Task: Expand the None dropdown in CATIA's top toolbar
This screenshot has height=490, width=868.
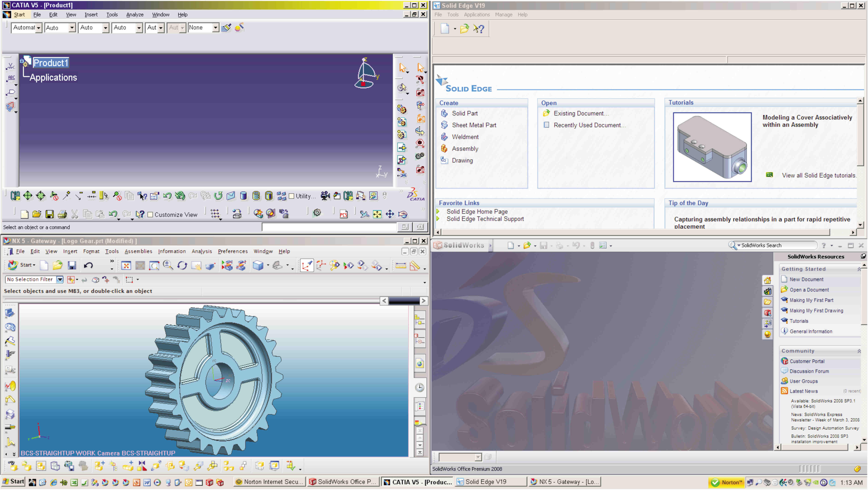Action: click(x=216, y=28)
